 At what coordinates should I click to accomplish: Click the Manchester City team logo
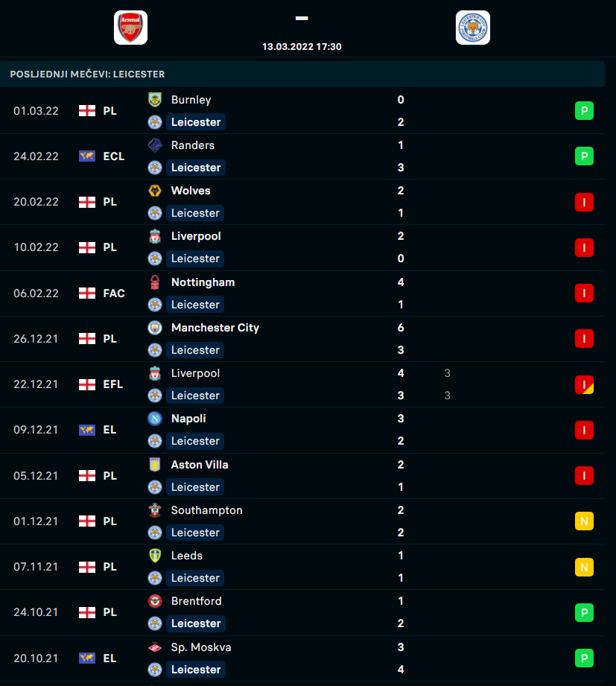[155, 328]
